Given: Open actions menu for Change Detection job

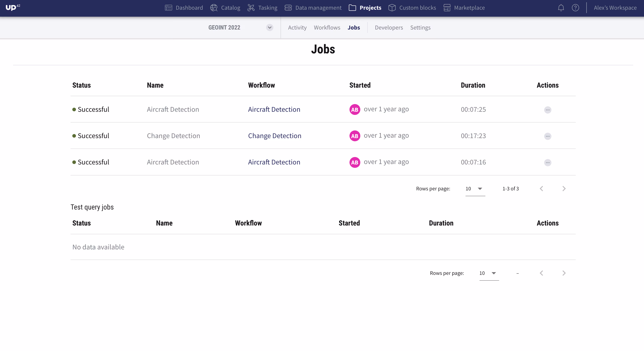Looking at the screenshot, I should coord(548,136).
